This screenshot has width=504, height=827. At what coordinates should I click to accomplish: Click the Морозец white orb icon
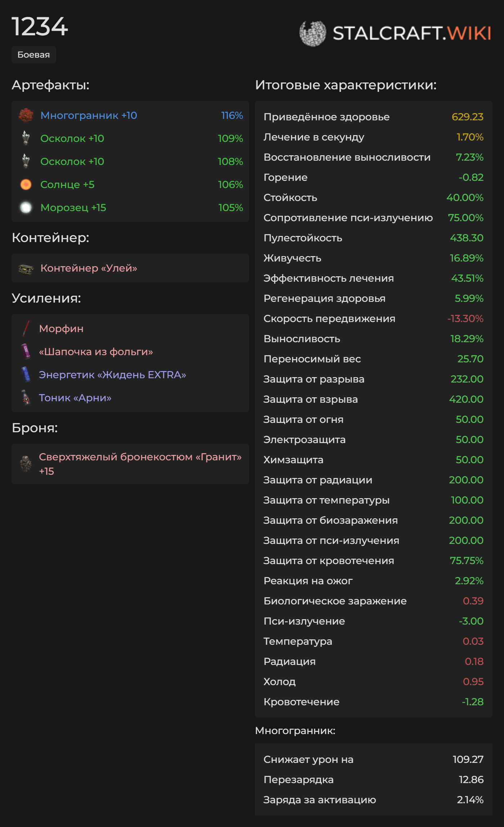click(26, 207)
